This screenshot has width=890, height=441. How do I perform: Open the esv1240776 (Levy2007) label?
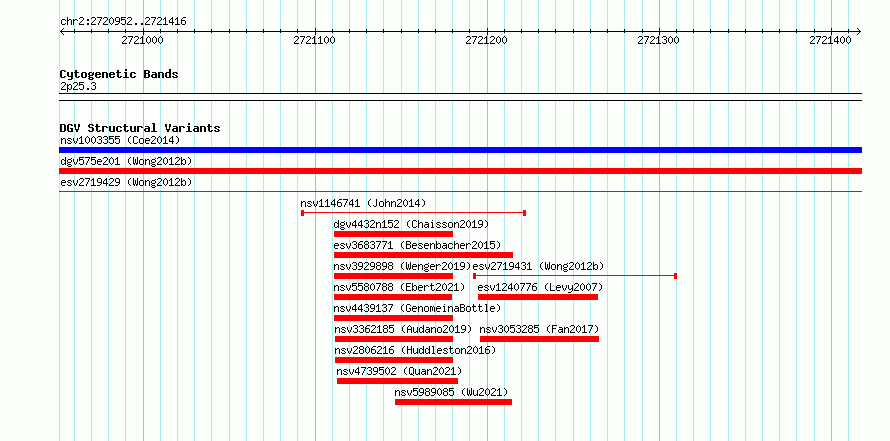(x=540, y=287)
